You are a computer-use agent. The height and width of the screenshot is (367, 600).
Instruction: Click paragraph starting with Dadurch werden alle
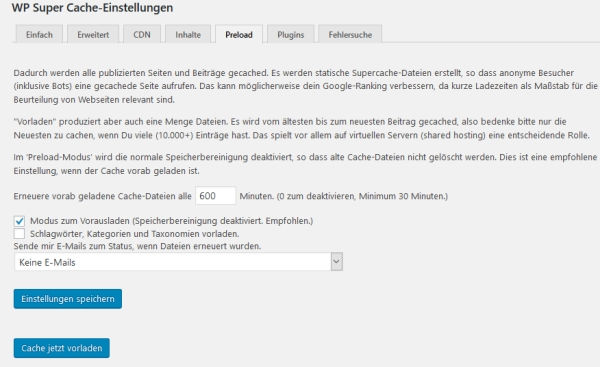pyautogui.click(x=305, y=86)
